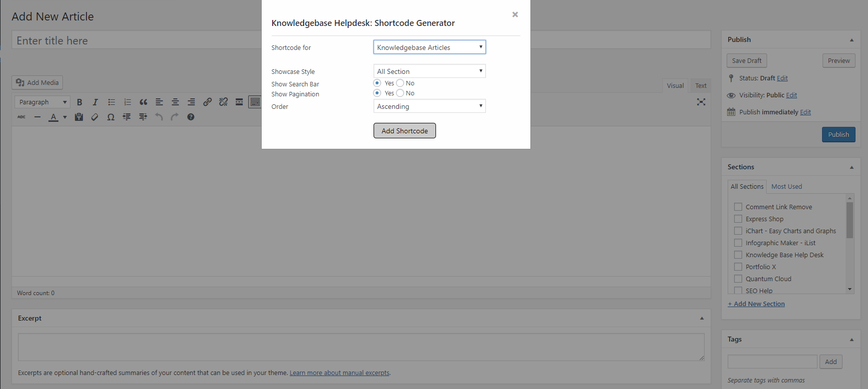Select Yes for Show Search Bar

377,83
